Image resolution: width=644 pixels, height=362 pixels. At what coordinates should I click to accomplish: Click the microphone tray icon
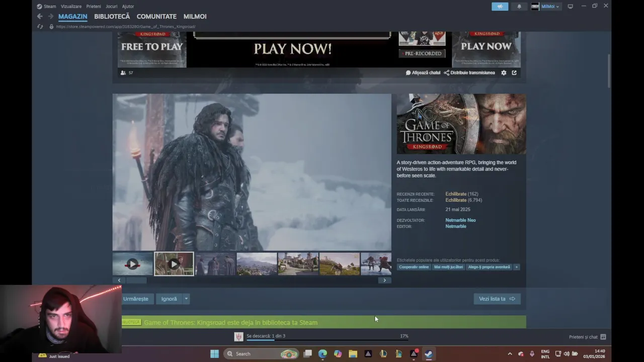click(532, 354)
